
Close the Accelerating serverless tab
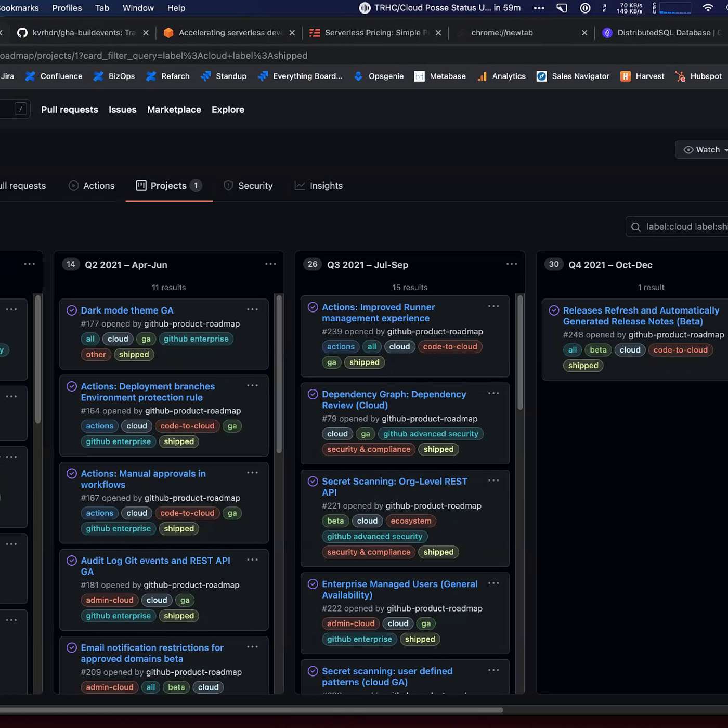click(x=292, y=33)
